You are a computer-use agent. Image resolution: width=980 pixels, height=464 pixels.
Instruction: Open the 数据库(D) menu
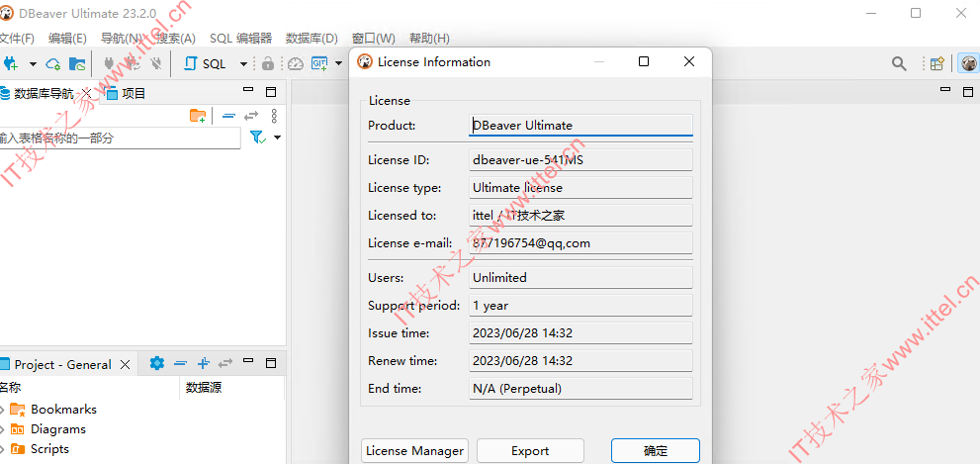[312, 39]
